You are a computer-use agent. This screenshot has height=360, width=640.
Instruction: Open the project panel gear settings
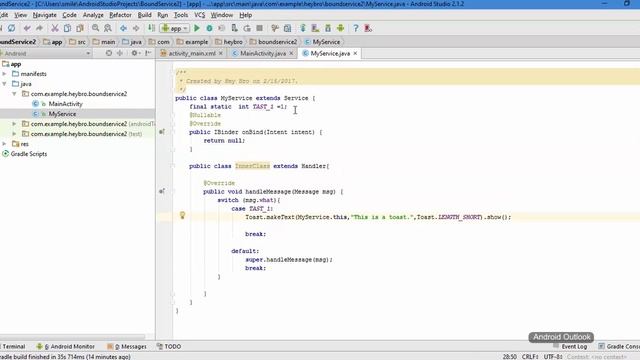click(x=135, y=53)
